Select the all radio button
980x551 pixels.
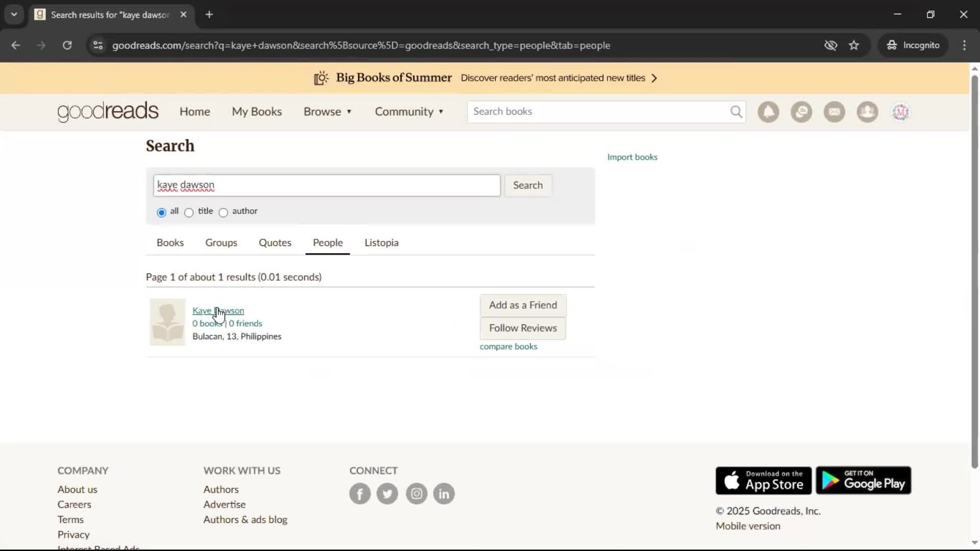162,212
